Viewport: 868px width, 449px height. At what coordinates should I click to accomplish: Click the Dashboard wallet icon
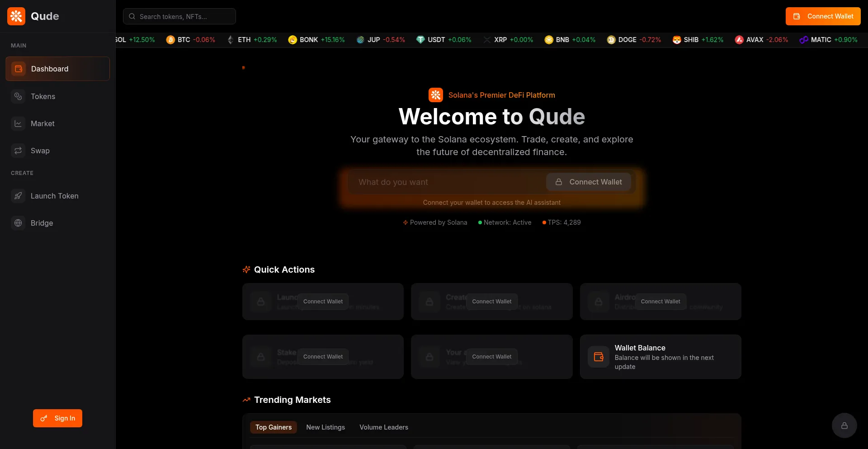(19, 69)
